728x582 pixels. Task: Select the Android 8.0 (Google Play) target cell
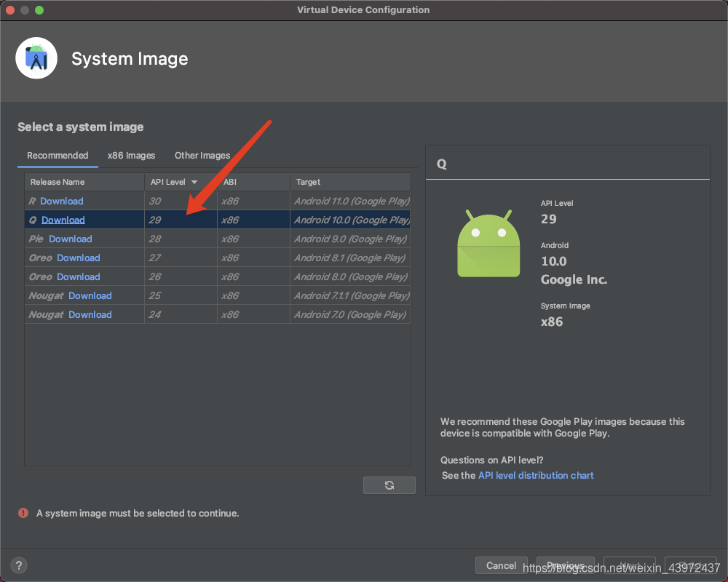pos(351,276)
